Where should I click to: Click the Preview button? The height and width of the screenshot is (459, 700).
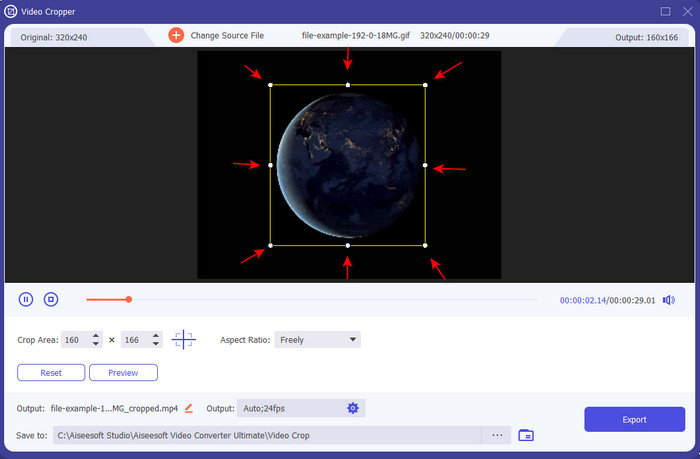pyautogui.click(x=123, y=373)
